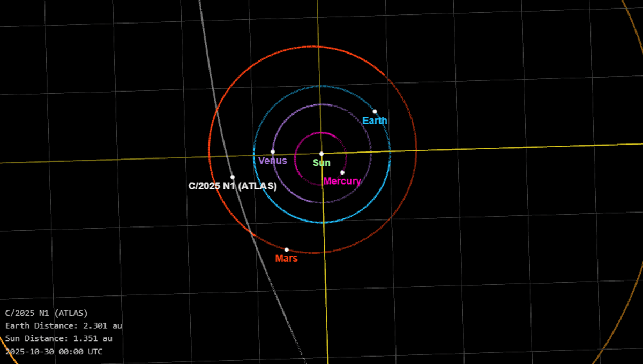Click the green Sun label
This screenshot has height=364, width=643.
pyautogui.click(x=322, y=163)
